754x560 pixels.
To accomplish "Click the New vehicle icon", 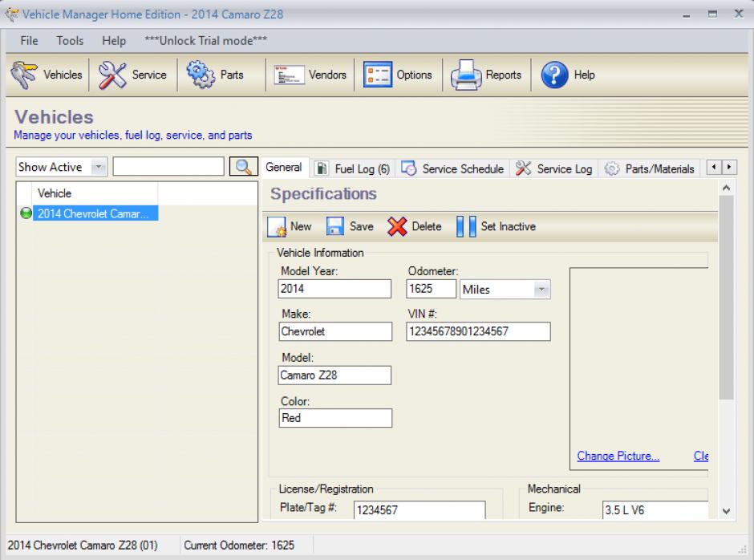I will pos(277,226).
